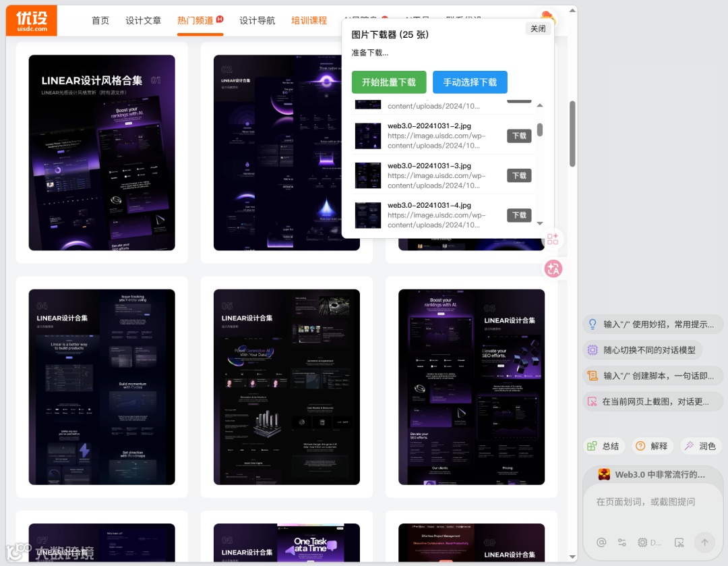
Task: Click the file name web3.0-20241031-4.jpg
Action: coord(429,205)
